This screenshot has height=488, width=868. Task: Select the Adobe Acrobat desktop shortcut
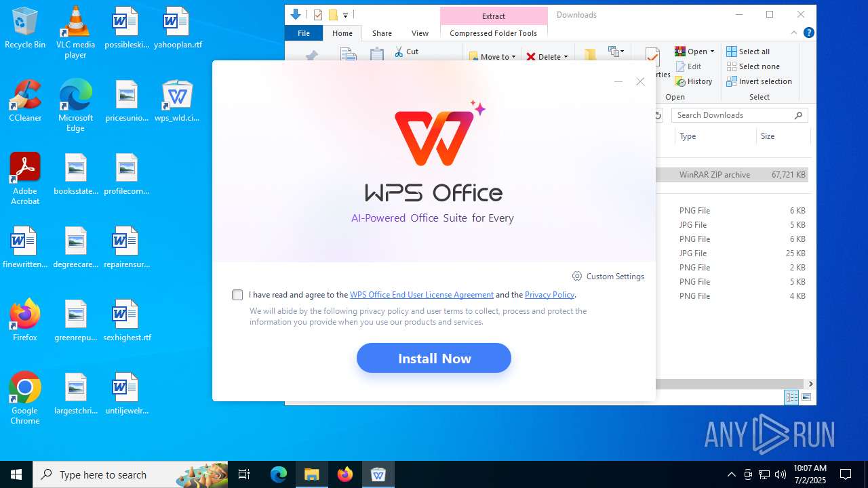[x=25, y=179]
